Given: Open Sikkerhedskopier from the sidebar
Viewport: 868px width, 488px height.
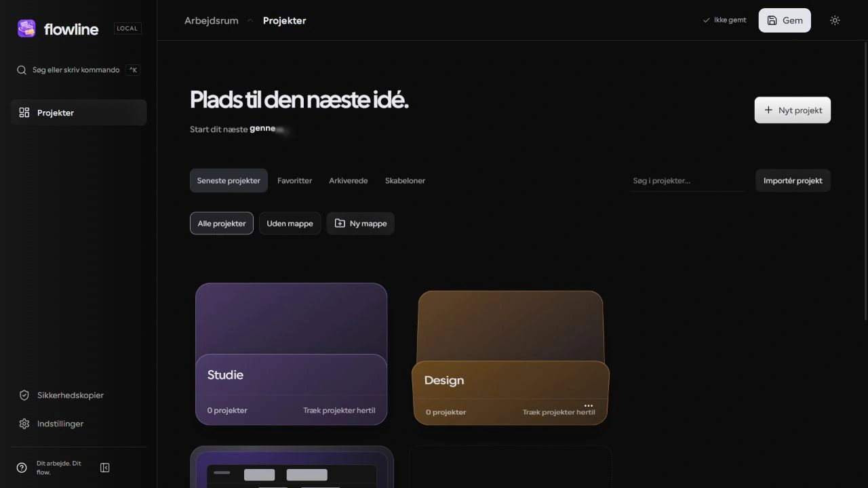Looking at the screenshot, I should tap(79, 395).
